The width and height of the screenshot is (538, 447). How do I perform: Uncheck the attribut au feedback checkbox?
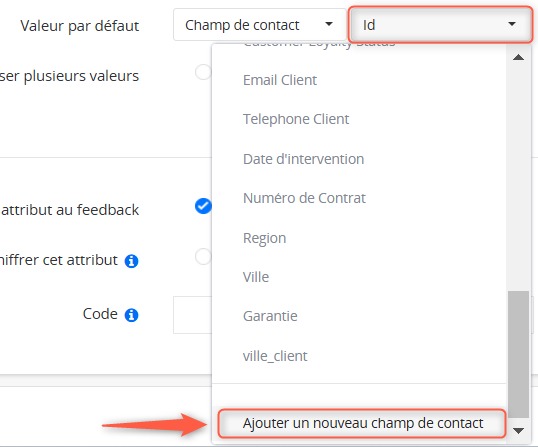click(x=203, y=206)
